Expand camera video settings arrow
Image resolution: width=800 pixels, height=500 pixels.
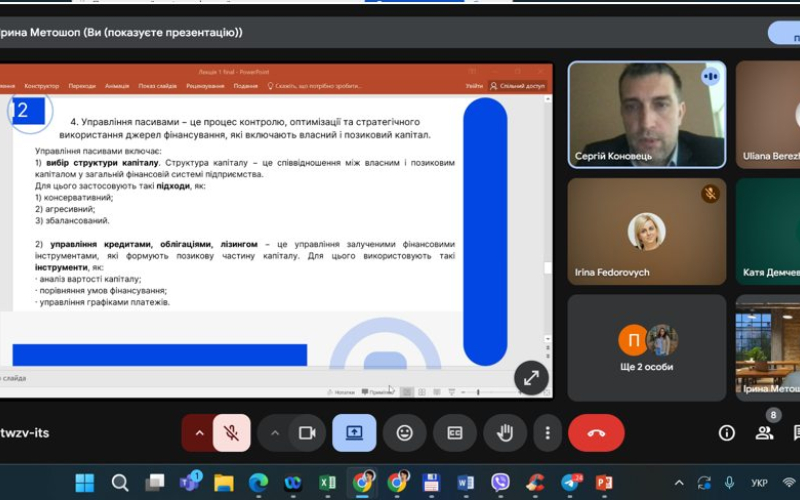point(275,433)
